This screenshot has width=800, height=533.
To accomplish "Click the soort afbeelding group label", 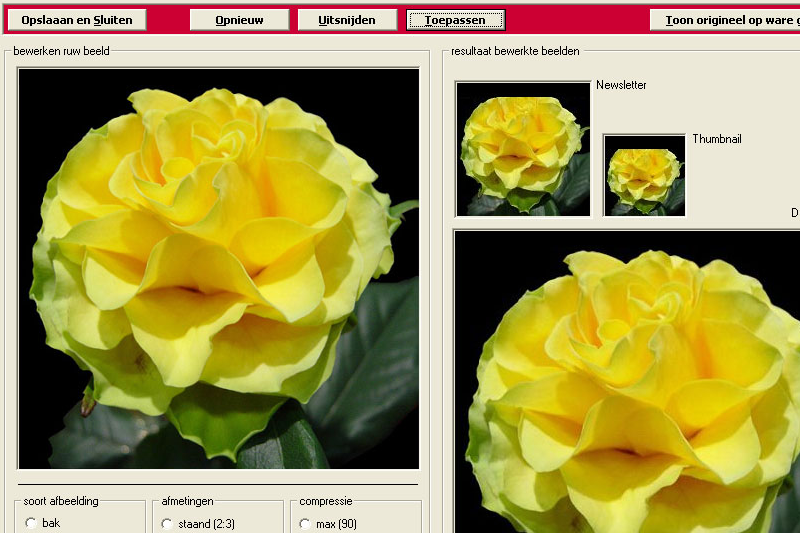I will (x=61, y=501).
